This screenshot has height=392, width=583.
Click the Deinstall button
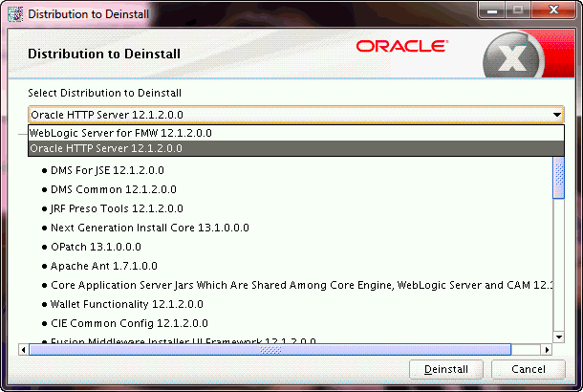[x=446, y=369]
